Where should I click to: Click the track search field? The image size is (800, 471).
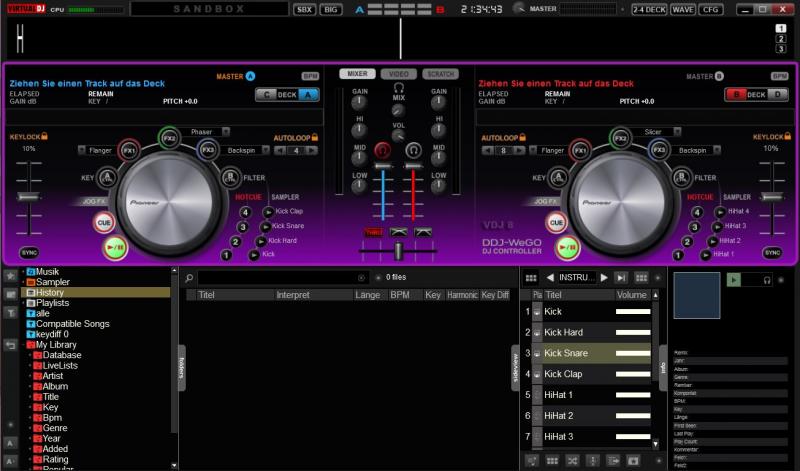[282, 278]
